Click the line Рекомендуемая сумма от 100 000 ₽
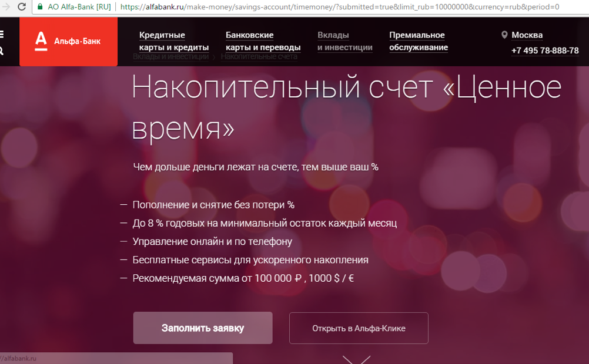The width and height of the screenshot is (589, 364). coord(243,278)
